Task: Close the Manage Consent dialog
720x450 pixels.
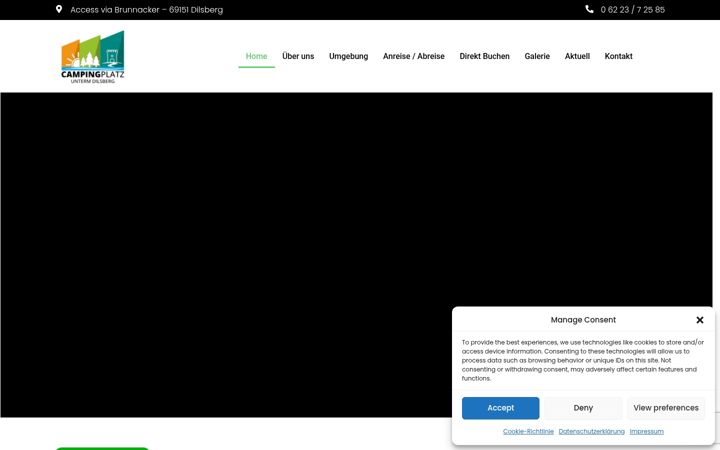Action: pyautogui.click(x=699, y=320)
